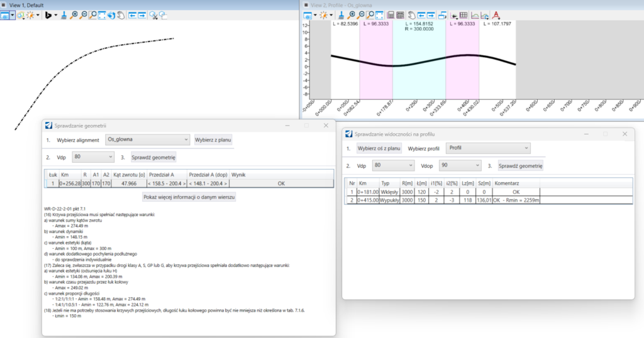644x338 pixels.
Task: Click the 'Wybierz oś z planu' button
Action: 379,148
